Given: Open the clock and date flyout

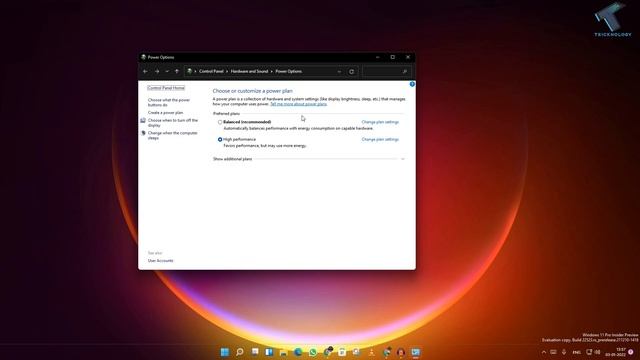Looking at the screenshot, I should click(x=616, y=352).
